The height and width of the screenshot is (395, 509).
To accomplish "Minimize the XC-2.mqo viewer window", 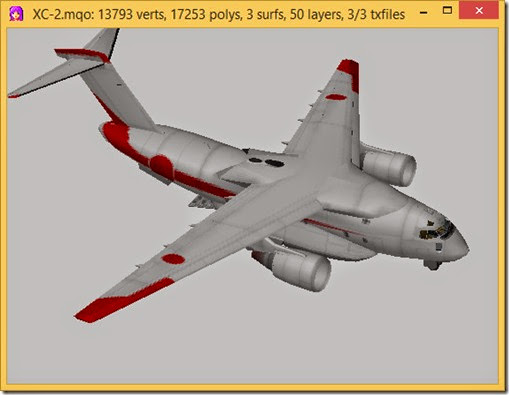I will tap(424, 13).
